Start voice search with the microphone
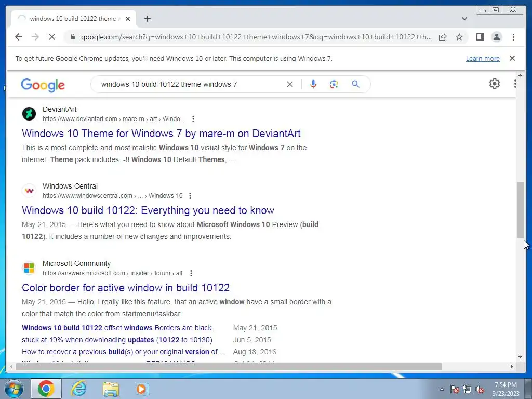 click(x=313, y=84)
